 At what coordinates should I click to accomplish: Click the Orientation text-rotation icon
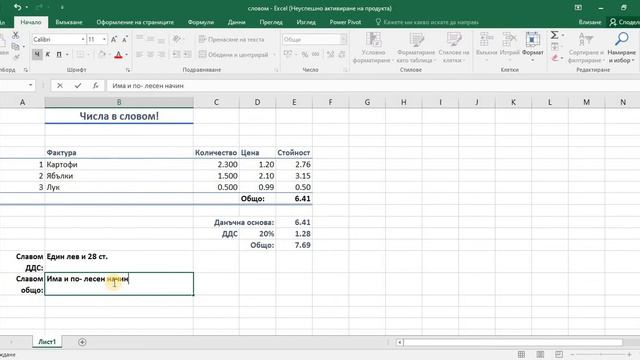click(x=176, y=39)
